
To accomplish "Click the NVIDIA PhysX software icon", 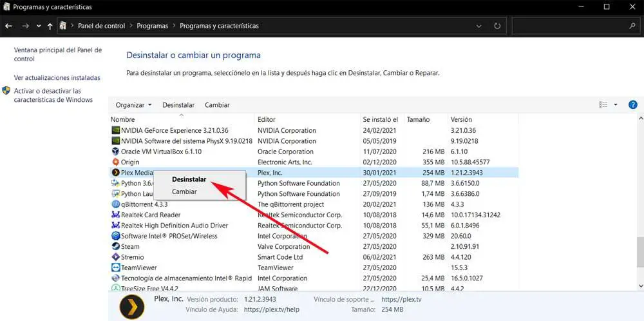I will click(x=115, y=141).
